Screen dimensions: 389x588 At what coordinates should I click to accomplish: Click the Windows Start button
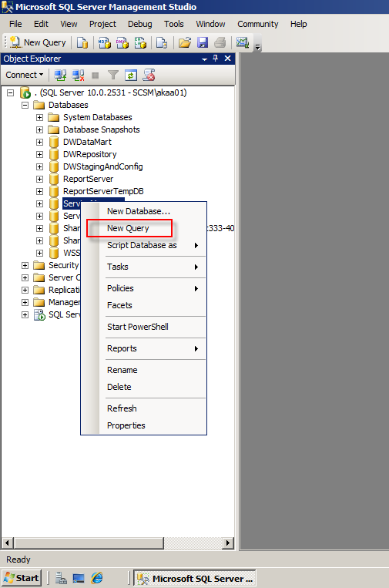click(x=22, y=578)
